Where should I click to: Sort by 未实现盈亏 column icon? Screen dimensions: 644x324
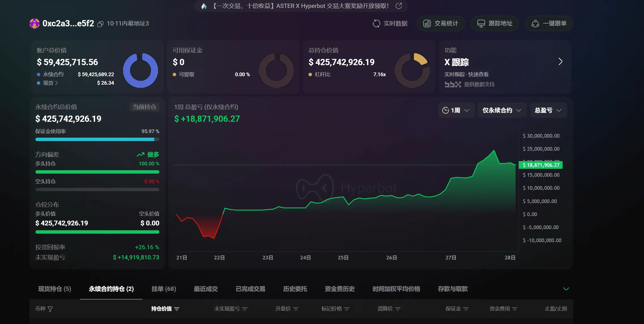click(x=245, y=309)
